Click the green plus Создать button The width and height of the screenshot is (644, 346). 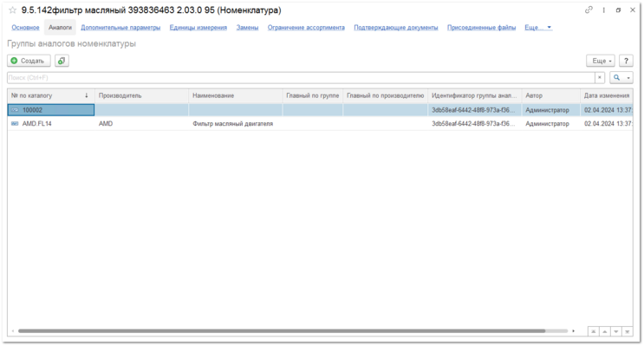click(x=29, y=61)
